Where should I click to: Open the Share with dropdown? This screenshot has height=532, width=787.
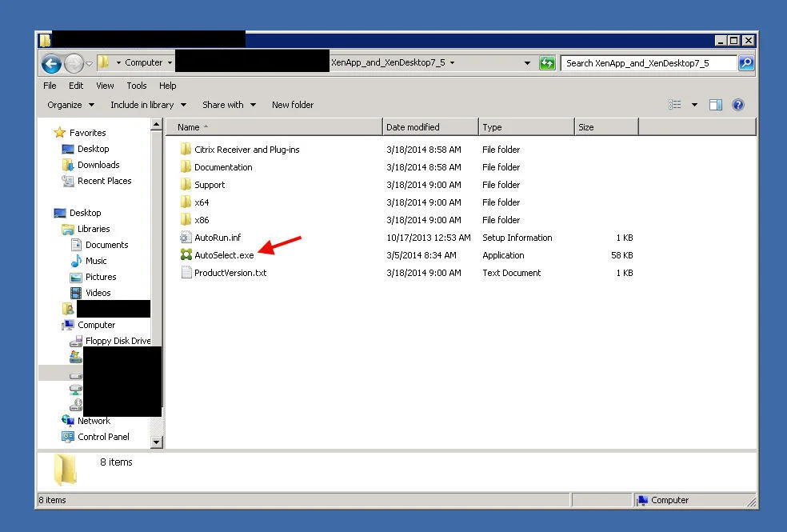230,105
